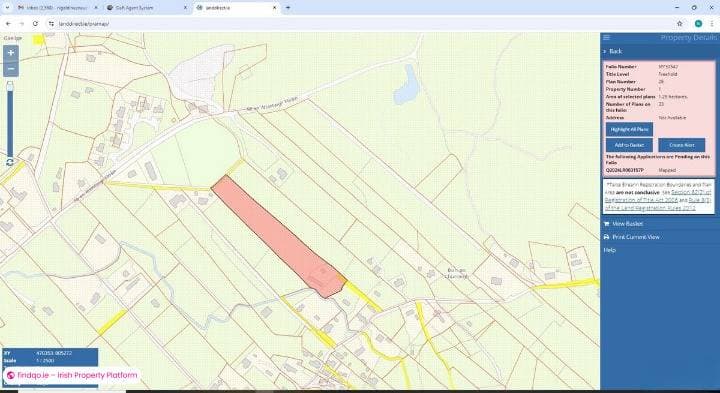Zoom out the map with the minus button
This screenshot has width=720, height=393.
click(11, 69)
